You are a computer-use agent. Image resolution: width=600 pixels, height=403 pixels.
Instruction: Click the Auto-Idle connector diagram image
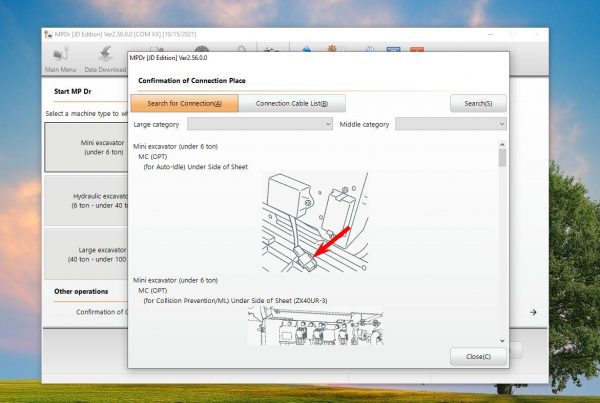(315, 222)
